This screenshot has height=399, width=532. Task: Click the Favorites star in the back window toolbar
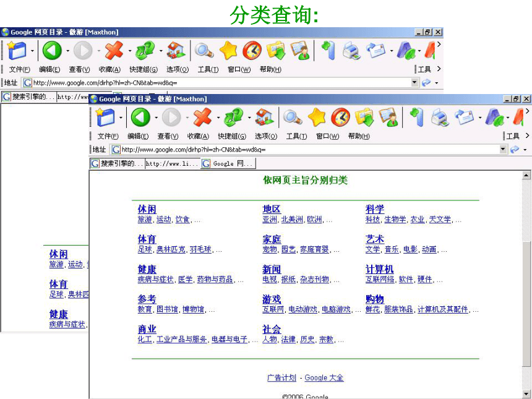(x=228, y=51)
